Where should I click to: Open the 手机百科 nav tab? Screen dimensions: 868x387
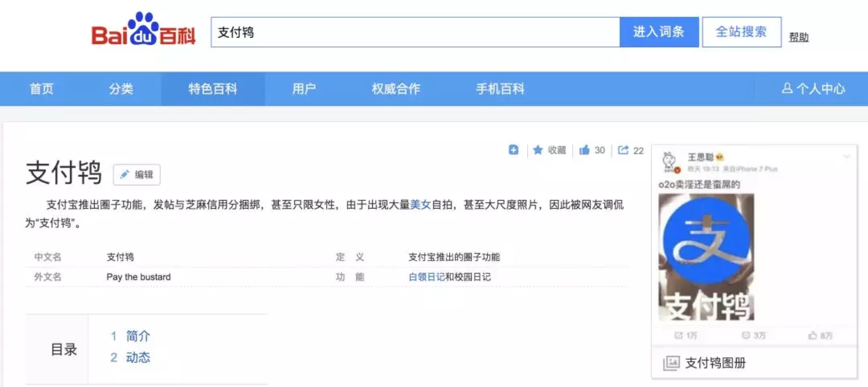500,89
